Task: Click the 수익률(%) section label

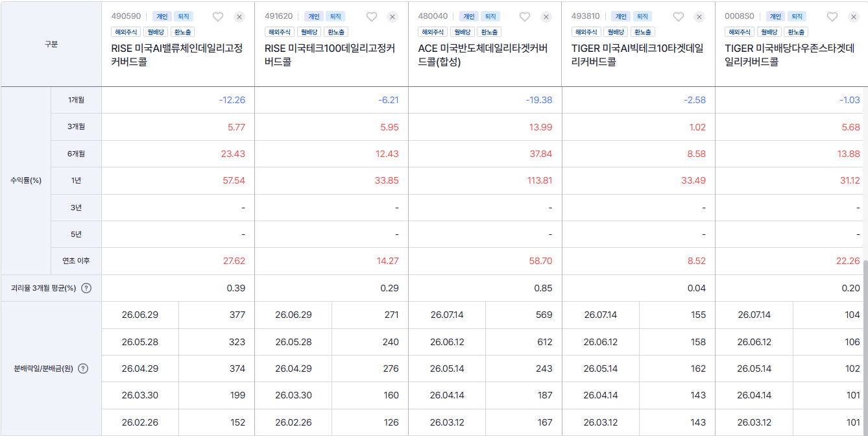Action: tap(26, 180)
